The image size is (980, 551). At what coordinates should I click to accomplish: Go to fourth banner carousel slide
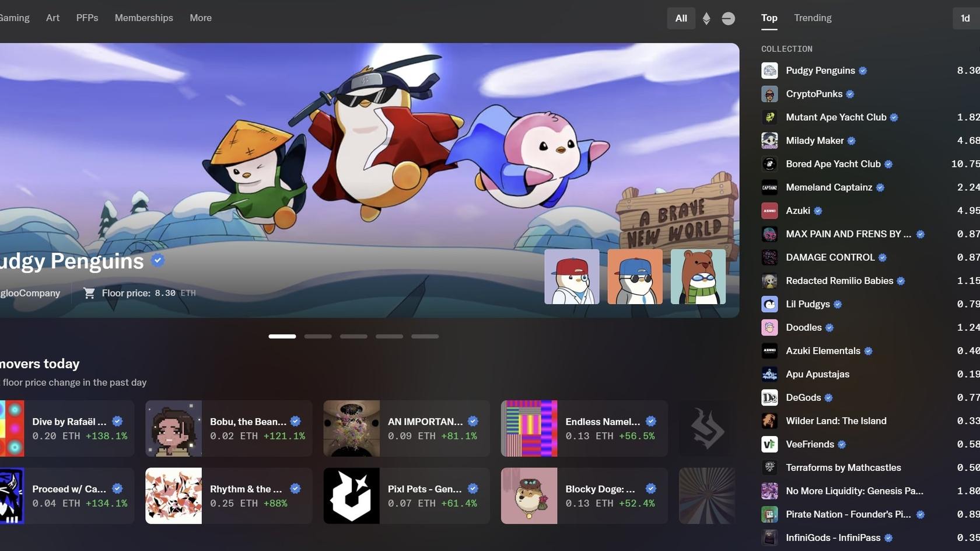click(389, 336)
